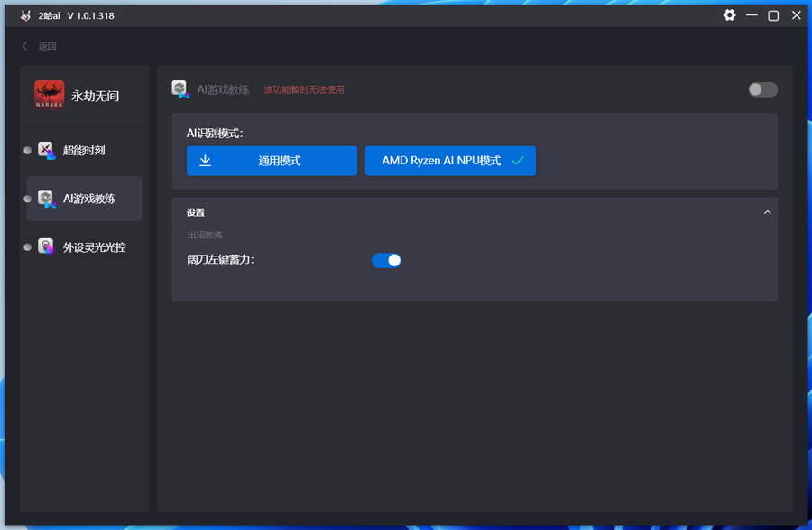Click the version text V 1.0.1.318
The image size is (812, 530).
click(x=90, y=16)
